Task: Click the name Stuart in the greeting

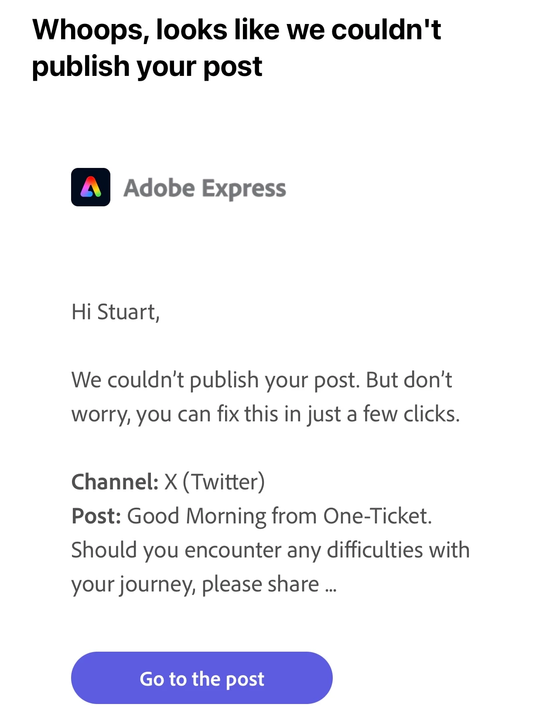Action: (126, 312)
